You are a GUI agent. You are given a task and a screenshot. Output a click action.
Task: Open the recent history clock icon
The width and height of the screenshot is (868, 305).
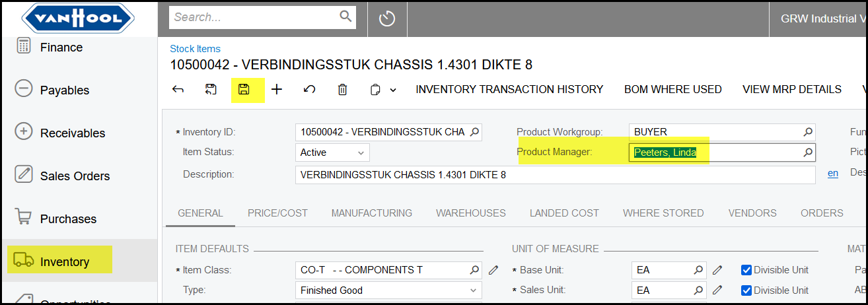(x=386, y=19)
